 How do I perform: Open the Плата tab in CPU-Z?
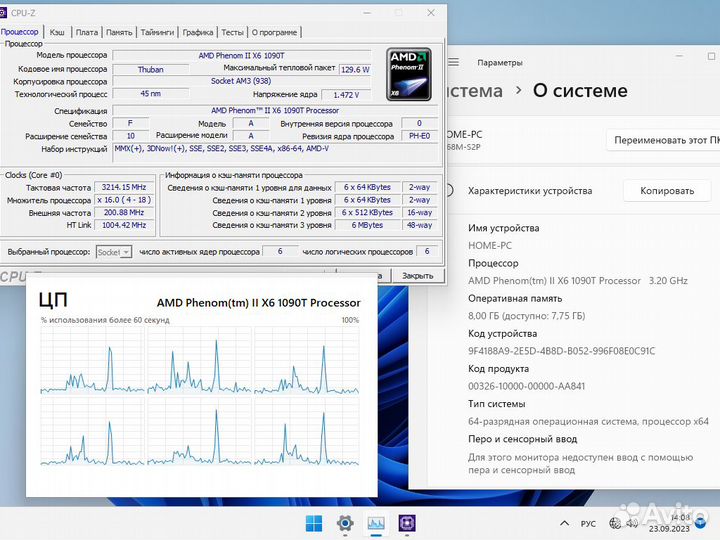(86, 32)
